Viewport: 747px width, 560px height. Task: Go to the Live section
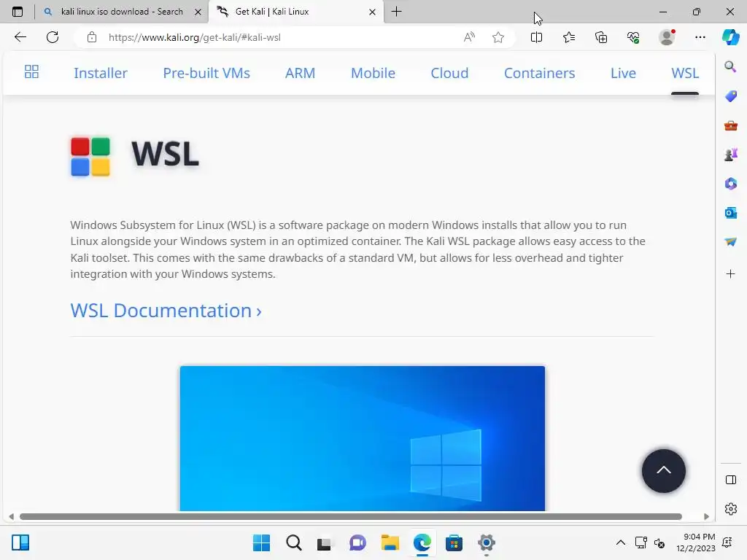[623, 73]
